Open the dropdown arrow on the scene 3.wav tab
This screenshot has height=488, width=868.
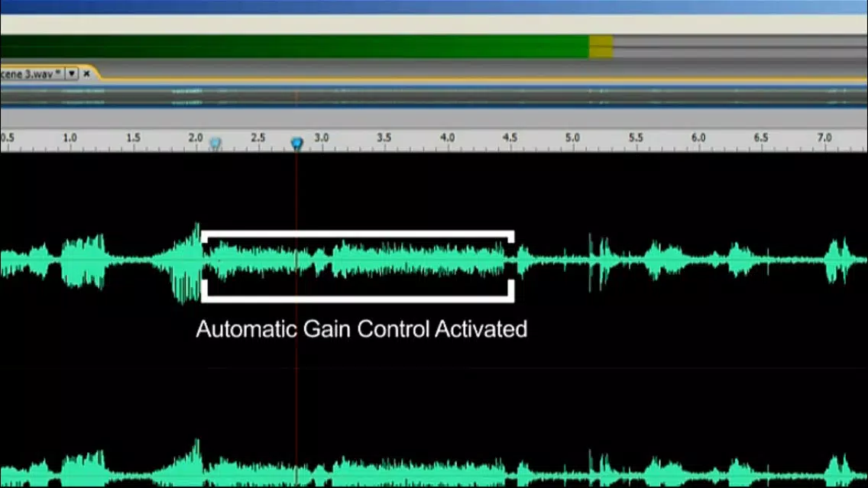point(71,73)
